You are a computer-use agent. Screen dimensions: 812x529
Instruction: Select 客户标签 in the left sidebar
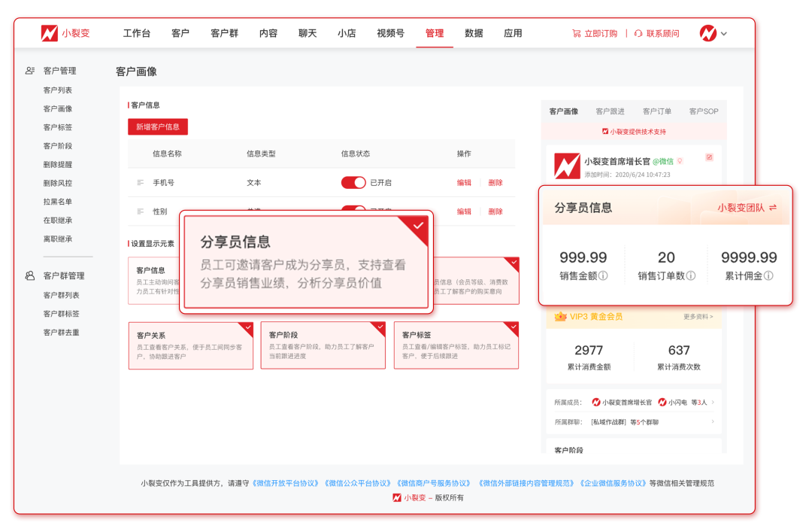click(x=58, y=127)
